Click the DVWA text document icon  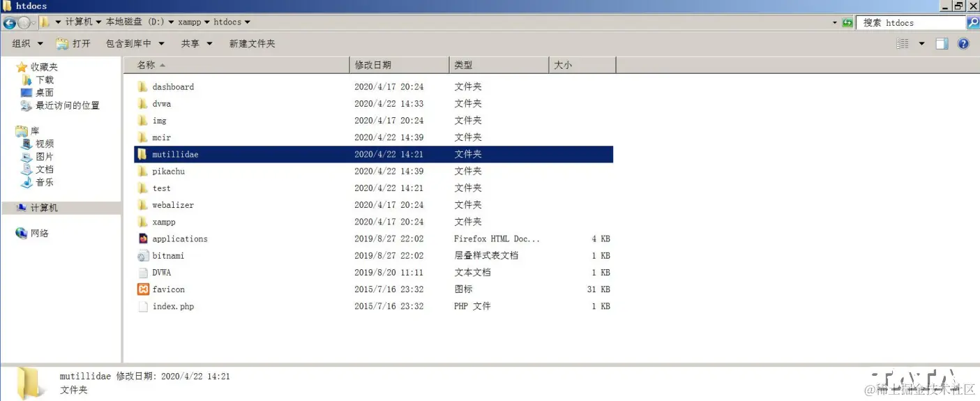pyautogui.click(x=143, y=273)
